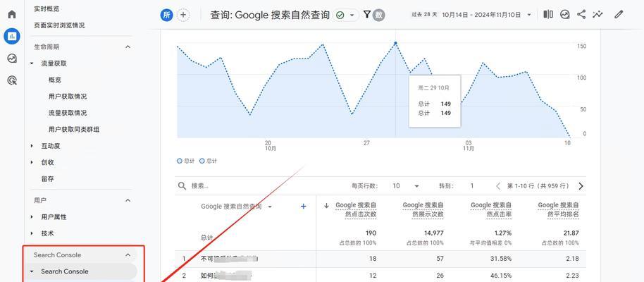Sort by Google 搜索自然点击次数 column
This screenshot has width=644, height=282.
click(356, 209)
